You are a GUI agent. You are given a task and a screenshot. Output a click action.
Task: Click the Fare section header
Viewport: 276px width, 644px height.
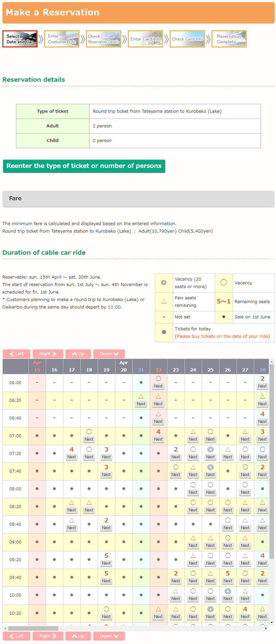138,199
